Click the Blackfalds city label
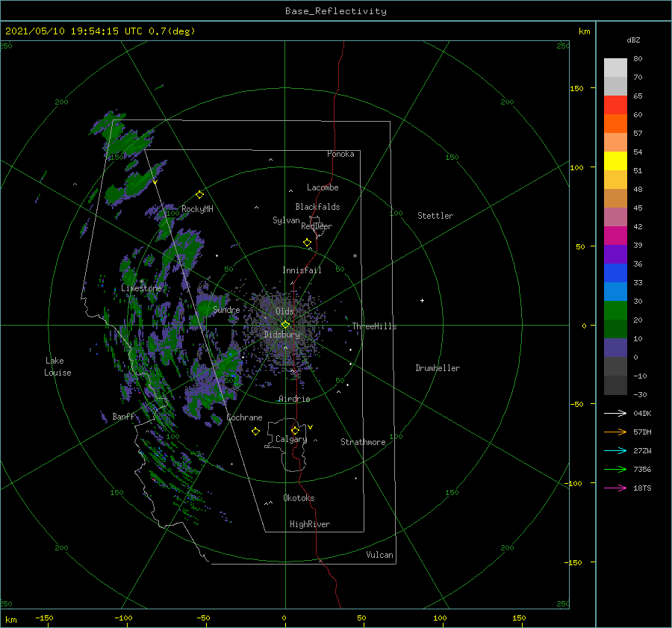Image resolution: width=672 pixels, height=628 pixels. tap(317, 207)
